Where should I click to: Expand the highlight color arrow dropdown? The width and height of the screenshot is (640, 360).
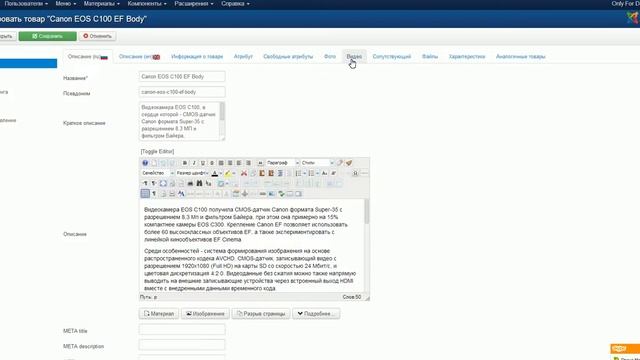point(234,173)
